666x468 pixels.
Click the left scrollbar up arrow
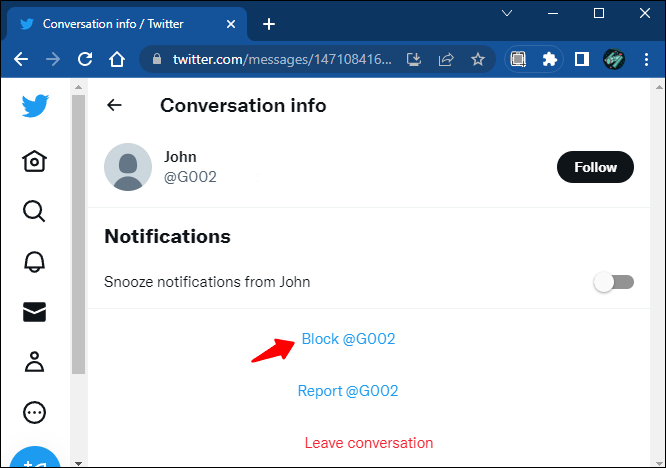pos(79,87)
